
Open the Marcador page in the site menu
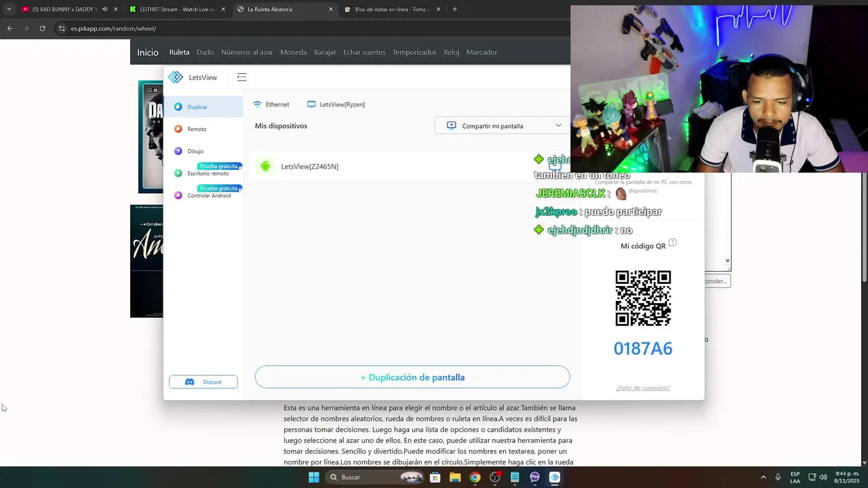pos(481,52)
